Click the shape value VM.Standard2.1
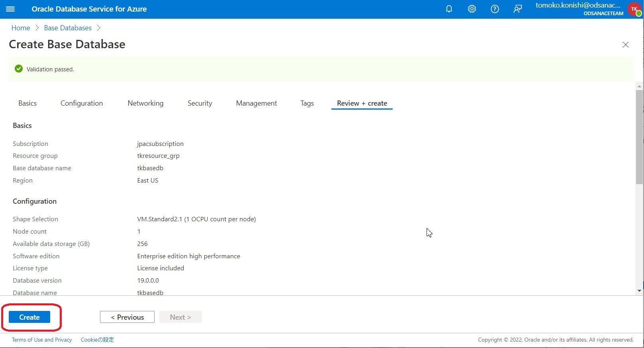This screenshot has height=348, width=644. pyautogui.click(x=197, y=219)
